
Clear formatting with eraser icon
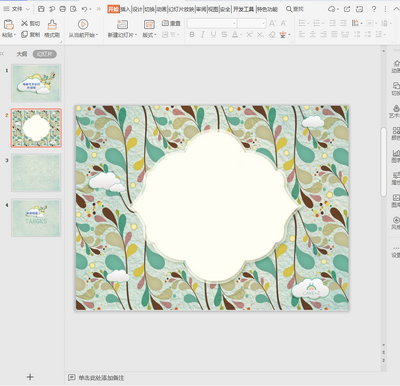272,34
